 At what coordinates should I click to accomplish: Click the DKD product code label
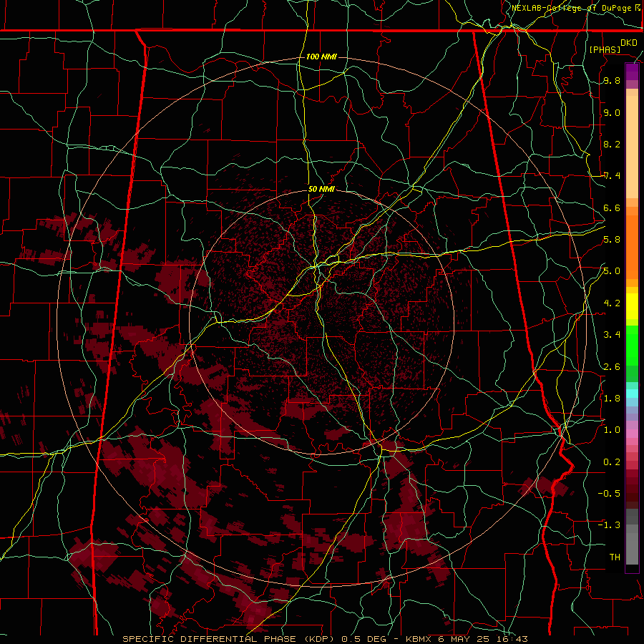[629, 43]
